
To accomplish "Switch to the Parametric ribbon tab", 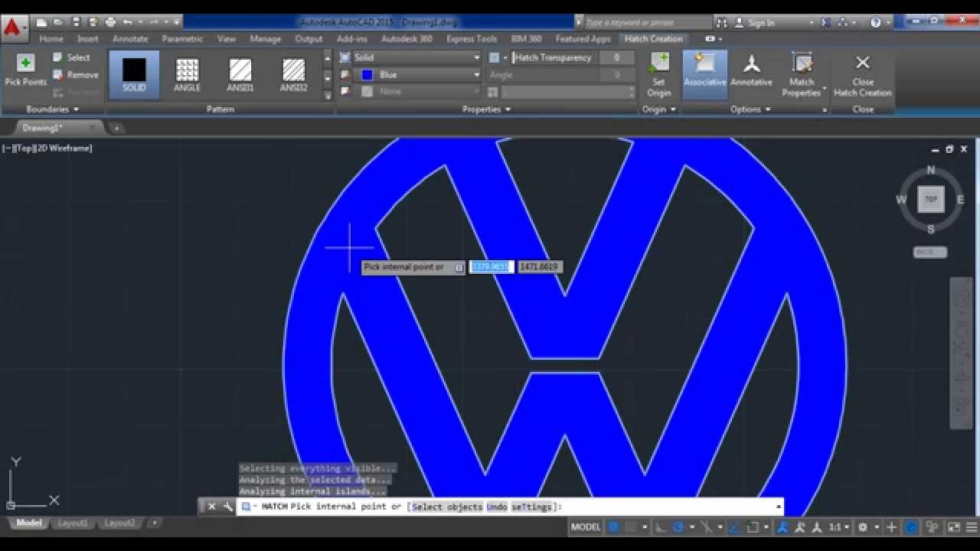I will point(182,38).
